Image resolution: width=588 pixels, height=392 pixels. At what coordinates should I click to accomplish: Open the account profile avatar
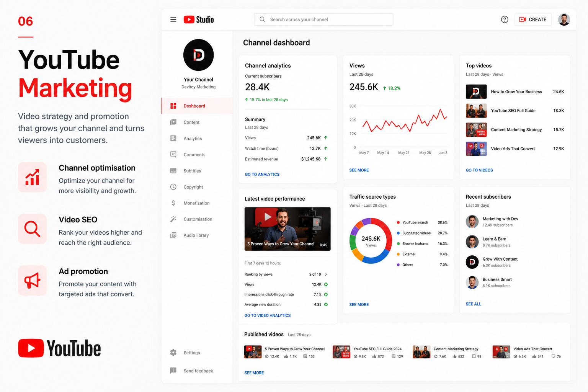tap(564, 20)
